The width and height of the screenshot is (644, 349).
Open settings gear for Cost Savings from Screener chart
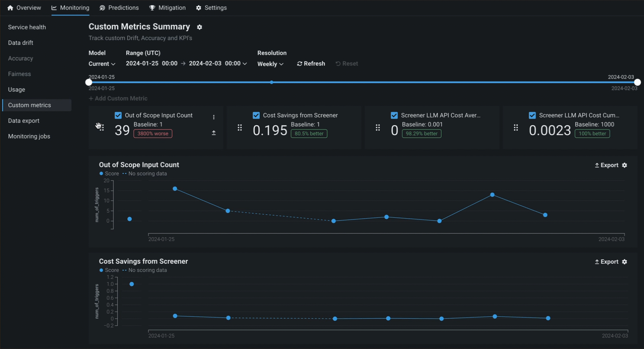[625, 262]
